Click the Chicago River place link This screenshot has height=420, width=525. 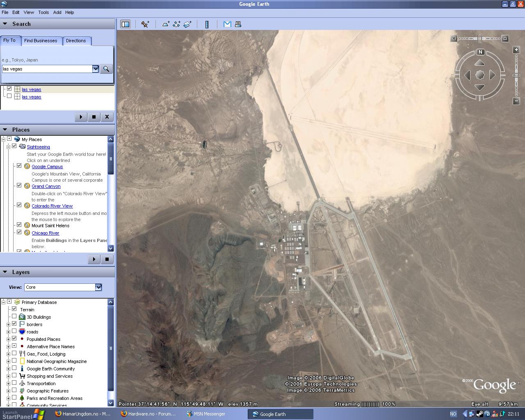tap(46, 233)
